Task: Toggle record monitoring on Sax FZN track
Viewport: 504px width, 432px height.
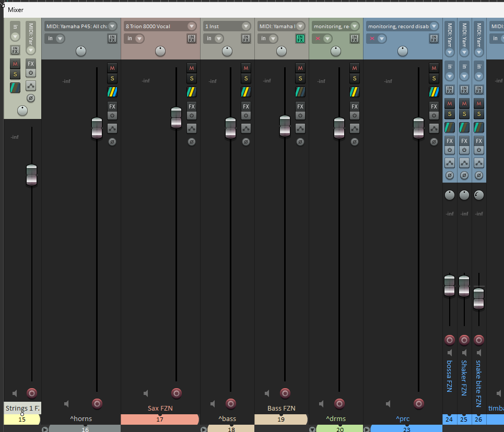Action: coord(146,393)
